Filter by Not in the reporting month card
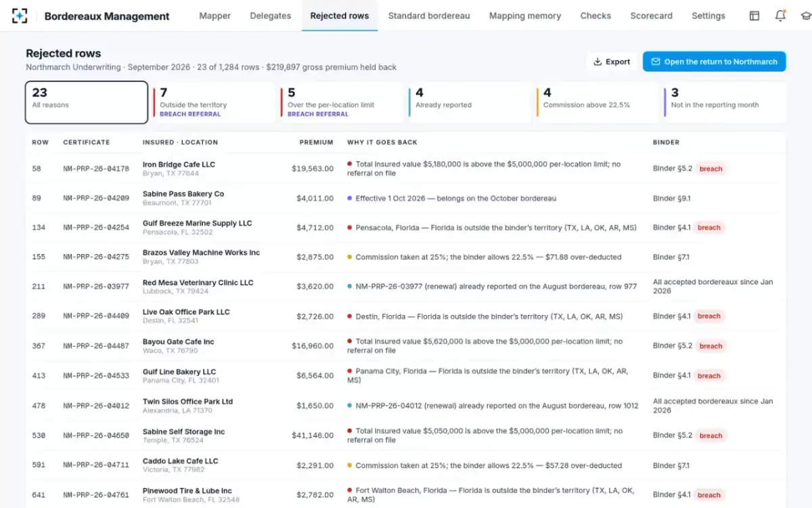The height and width of the screenshot is (508, 812). [x=725, y=102]
